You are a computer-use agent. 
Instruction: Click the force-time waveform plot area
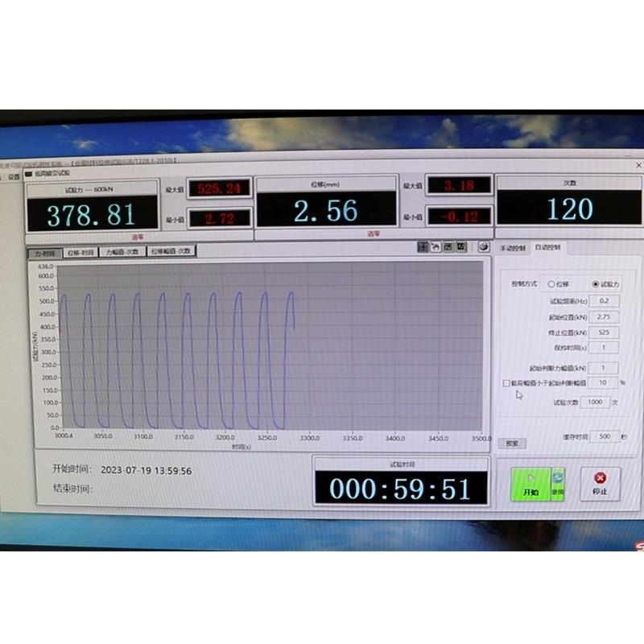[x=270, y=346]
